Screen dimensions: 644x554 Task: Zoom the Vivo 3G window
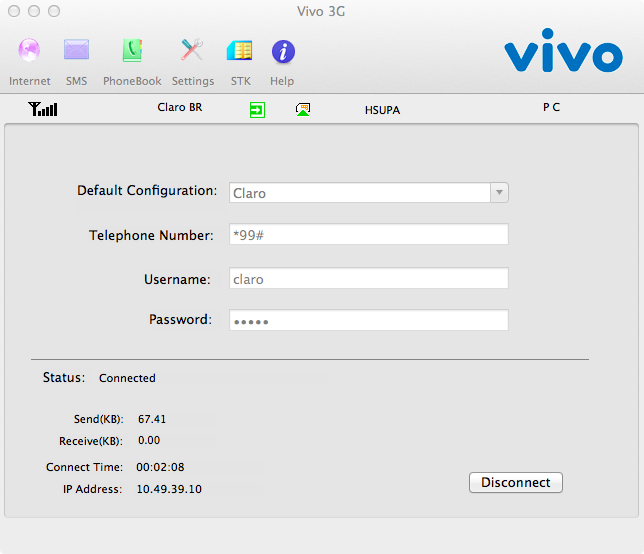[x=54, y=11]
